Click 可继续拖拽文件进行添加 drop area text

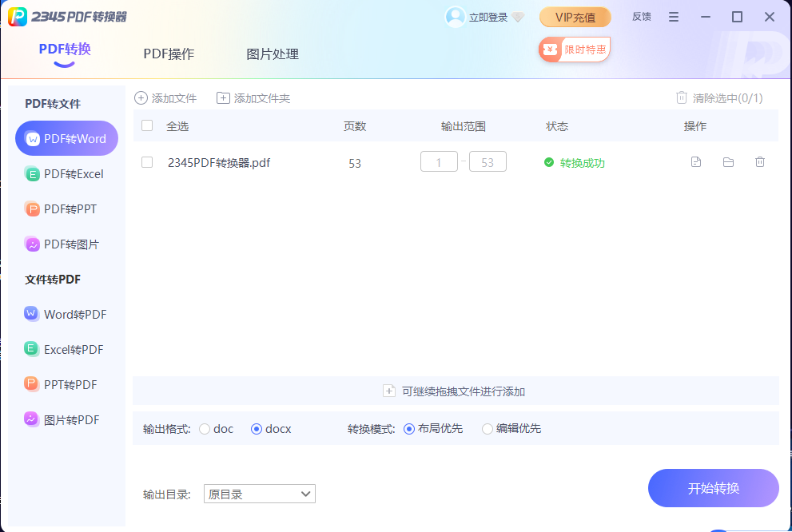464,391
